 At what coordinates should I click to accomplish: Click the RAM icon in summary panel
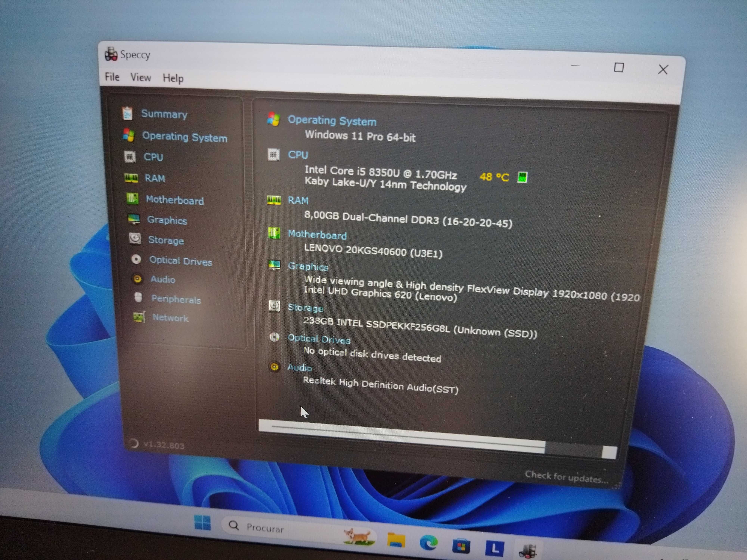tap(274, 200)
